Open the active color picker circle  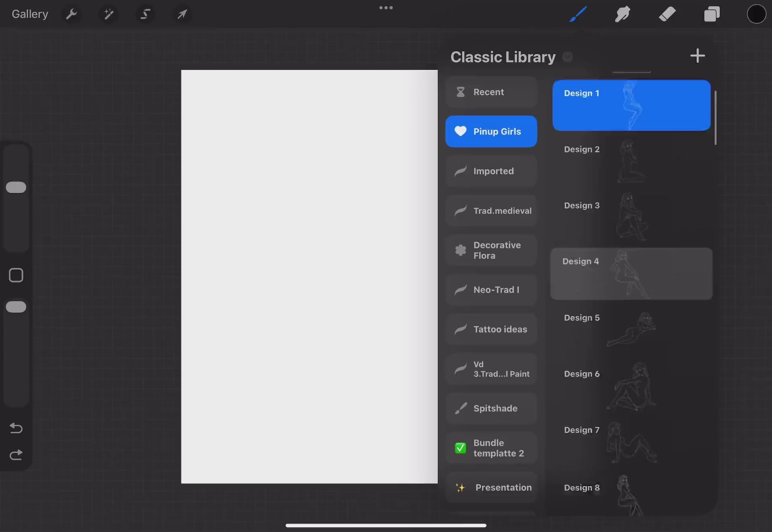click(x=756, y=14)
